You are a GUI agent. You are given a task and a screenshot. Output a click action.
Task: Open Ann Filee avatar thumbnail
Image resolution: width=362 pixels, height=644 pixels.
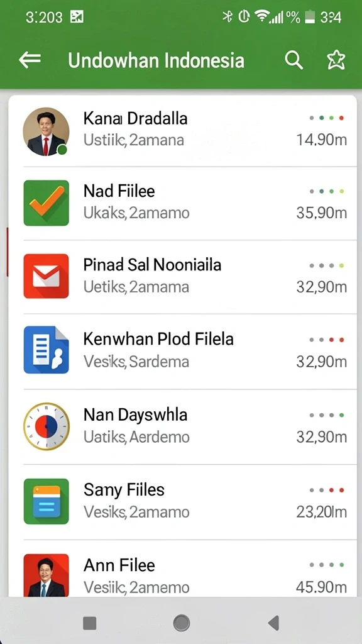(46, 575)
